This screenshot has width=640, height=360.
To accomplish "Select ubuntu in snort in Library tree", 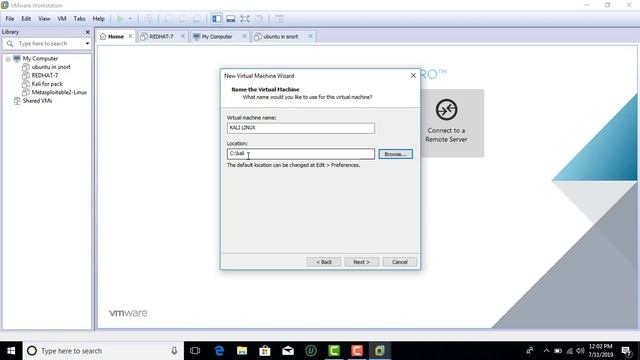I will click(51, 67).
